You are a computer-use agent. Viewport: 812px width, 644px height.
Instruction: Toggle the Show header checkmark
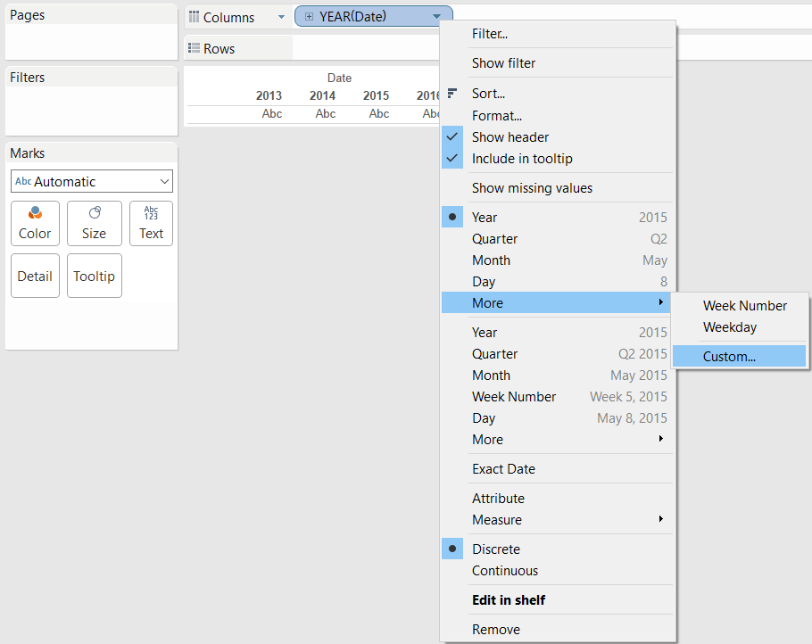point(452,137)
